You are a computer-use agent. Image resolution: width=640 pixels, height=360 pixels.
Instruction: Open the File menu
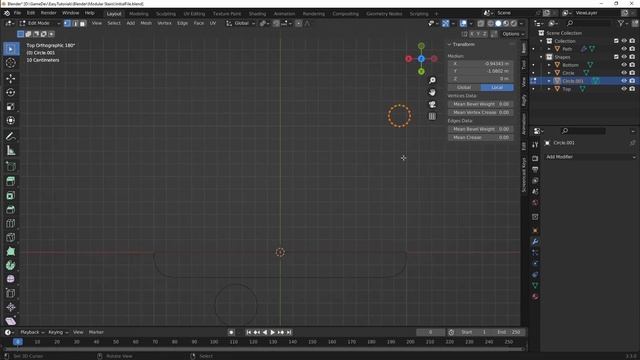pyautogui.click(x=17, y=13)
